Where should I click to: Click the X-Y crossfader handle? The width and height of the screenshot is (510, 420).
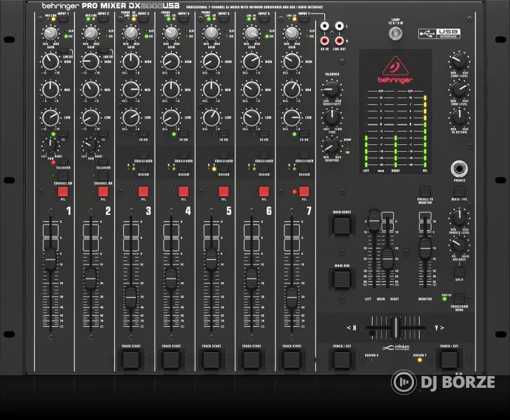point(396,328)
